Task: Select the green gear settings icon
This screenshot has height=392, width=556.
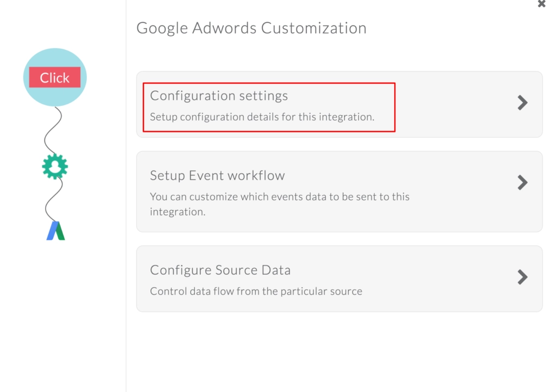Action: click(56, 167)
